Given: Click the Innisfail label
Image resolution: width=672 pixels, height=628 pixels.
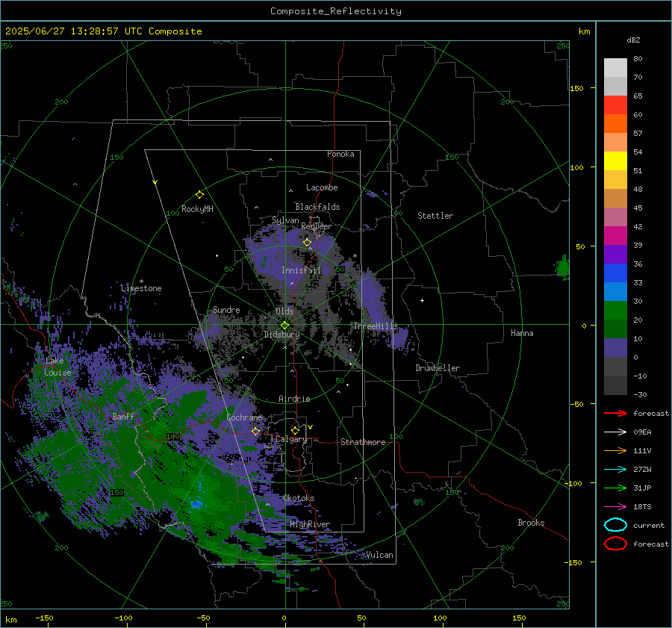Looking at the screenshot, I should click(301, 270).
